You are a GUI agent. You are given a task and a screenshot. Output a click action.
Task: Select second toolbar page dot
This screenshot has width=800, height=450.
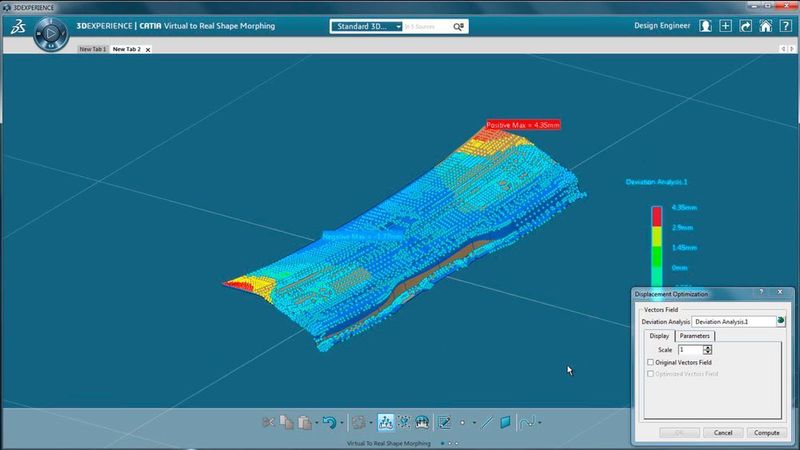[450, 443]
